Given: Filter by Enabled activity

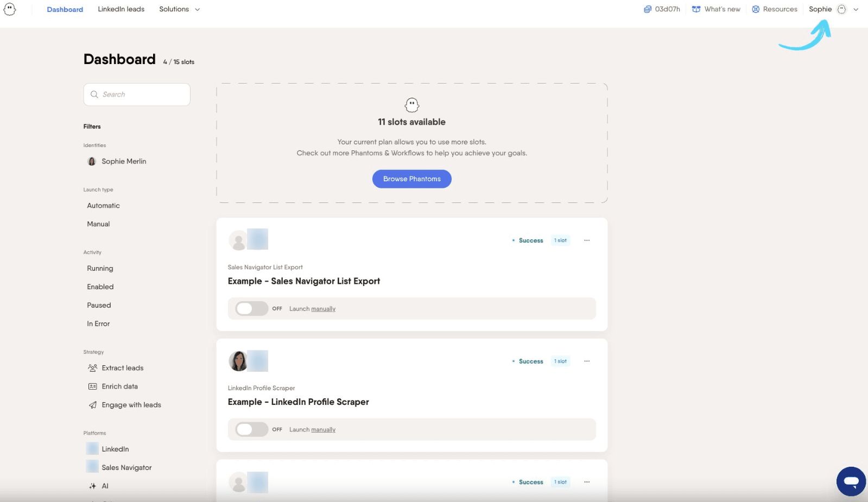Looking at the screenshot, I should (100, 287).
